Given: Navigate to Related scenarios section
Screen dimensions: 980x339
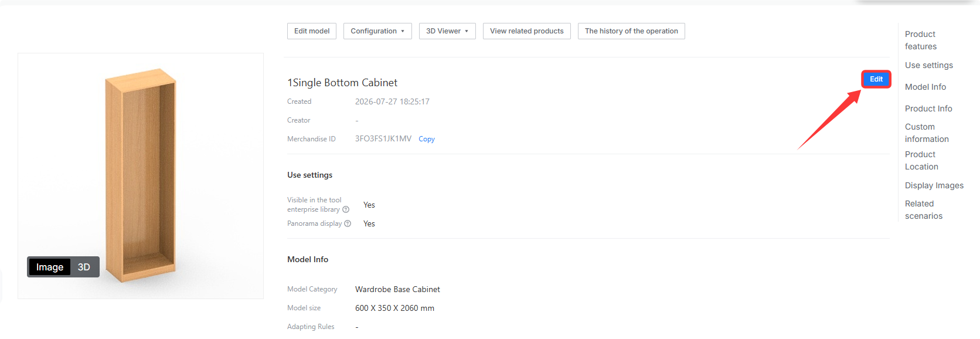Looking at the screenshot, I should tap(924, 210).
